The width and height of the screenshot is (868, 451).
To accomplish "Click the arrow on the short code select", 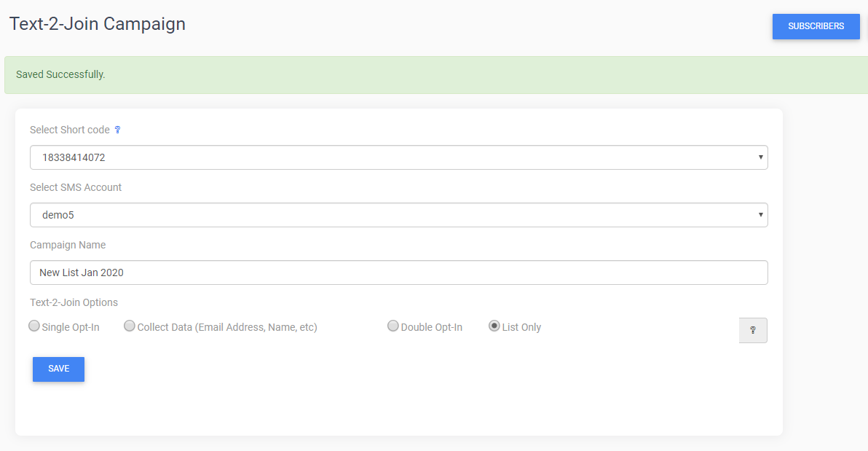I will (x=760, y=157).
